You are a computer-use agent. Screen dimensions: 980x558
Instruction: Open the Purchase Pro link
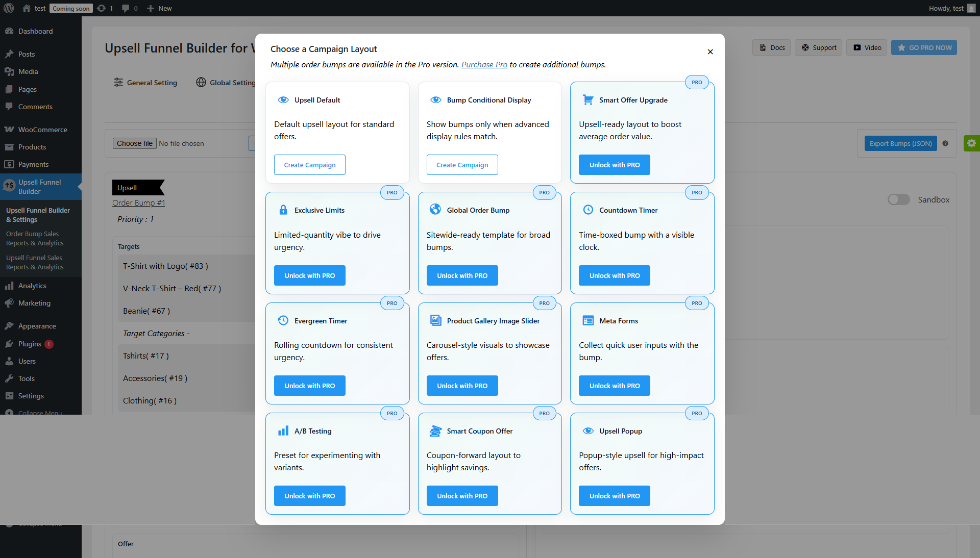tap(484, 64)
